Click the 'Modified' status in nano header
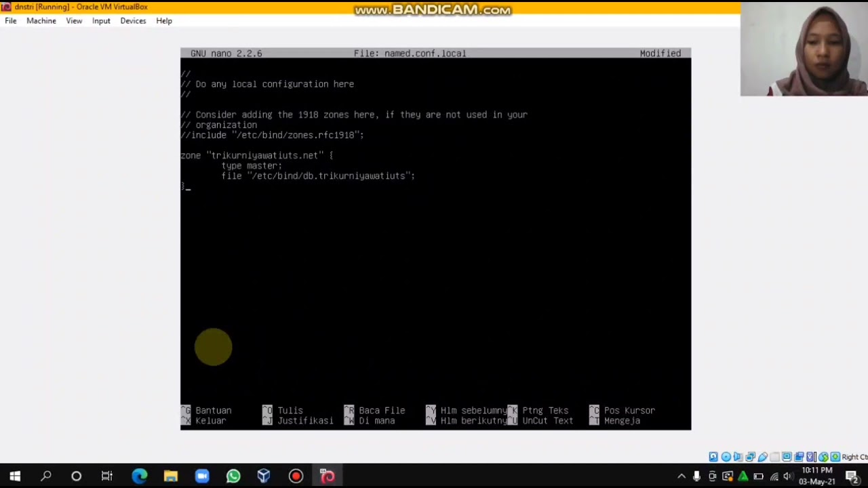Viewport: 868px width, 488px height. coord(660,54)
